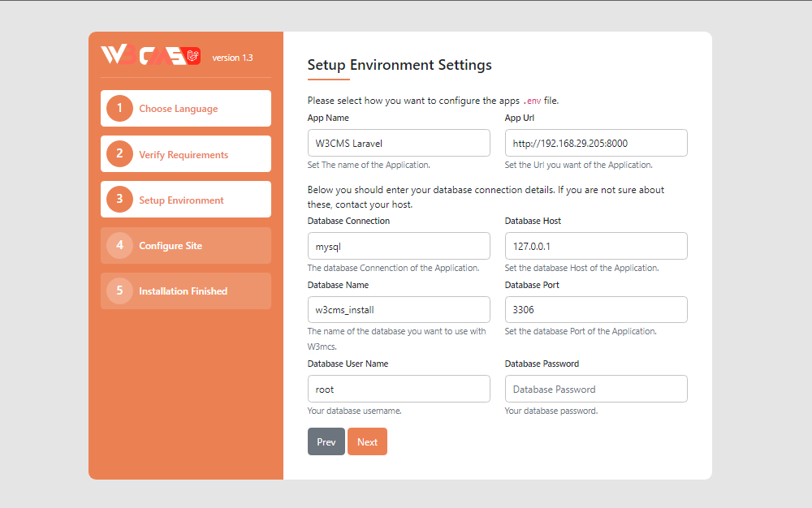Screen dimensions: 812x508
Task: Click the Database Name input box
Action: coord(399,310)
